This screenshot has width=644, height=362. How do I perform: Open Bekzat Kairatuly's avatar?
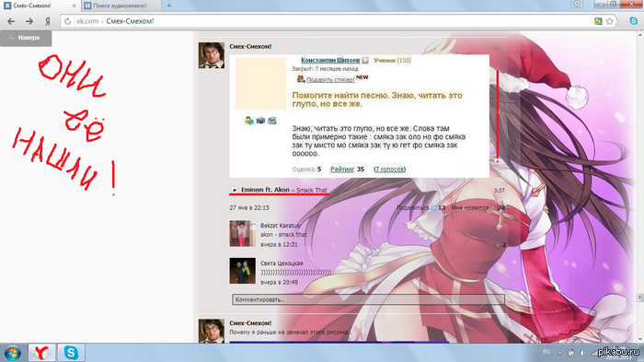(242, 234)
